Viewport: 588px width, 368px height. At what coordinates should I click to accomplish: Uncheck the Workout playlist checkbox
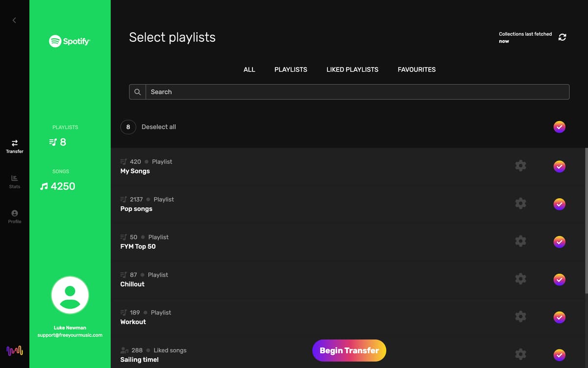[559, 317]
